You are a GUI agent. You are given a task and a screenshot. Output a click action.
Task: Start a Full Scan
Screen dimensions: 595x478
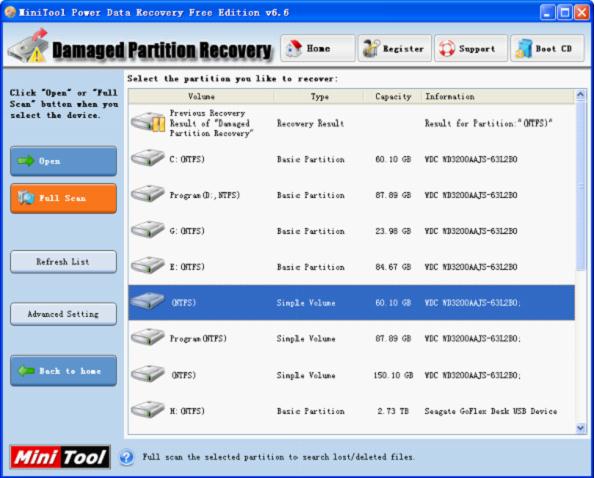[x=63, y=198]
